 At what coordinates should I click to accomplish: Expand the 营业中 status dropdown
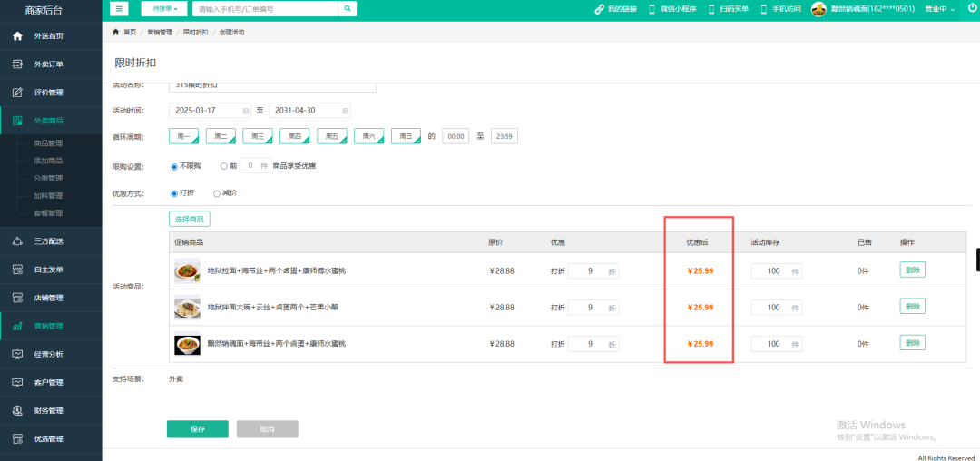click(x=939, y=9)
